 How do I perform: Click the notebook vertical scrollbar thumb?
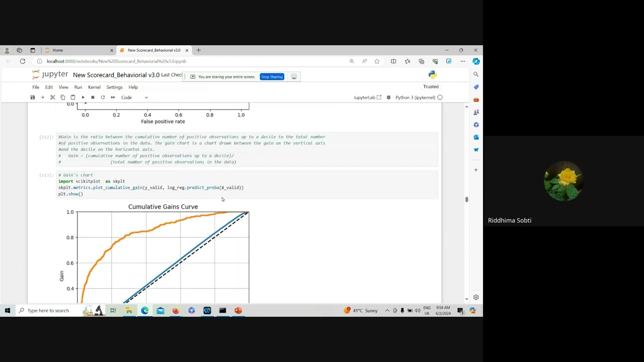coord(466,200)
